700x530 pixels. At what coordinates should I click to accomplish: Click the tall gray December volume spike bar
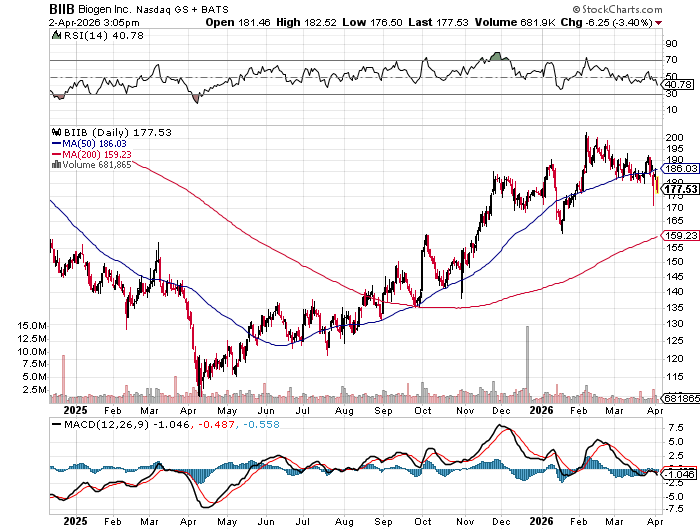point(528,364)
